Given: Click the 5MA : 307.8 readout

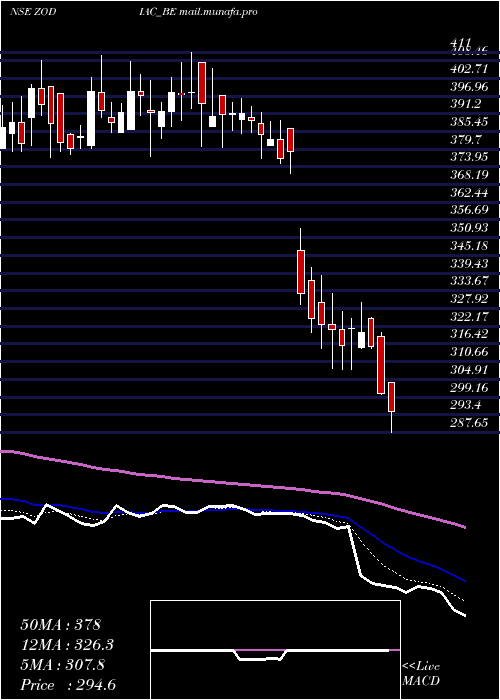Looking at the screenshot, I should [63, 665].
